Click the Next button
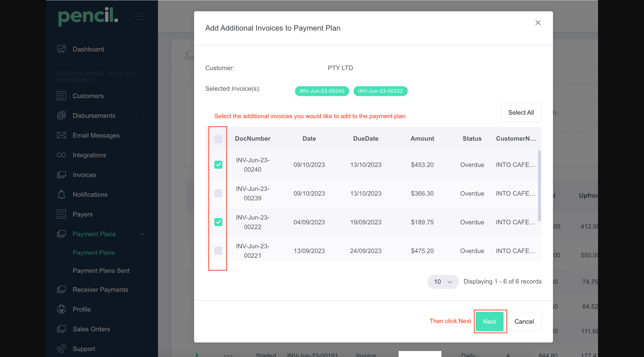The image size is (644, 357). (x=489, y=321)
